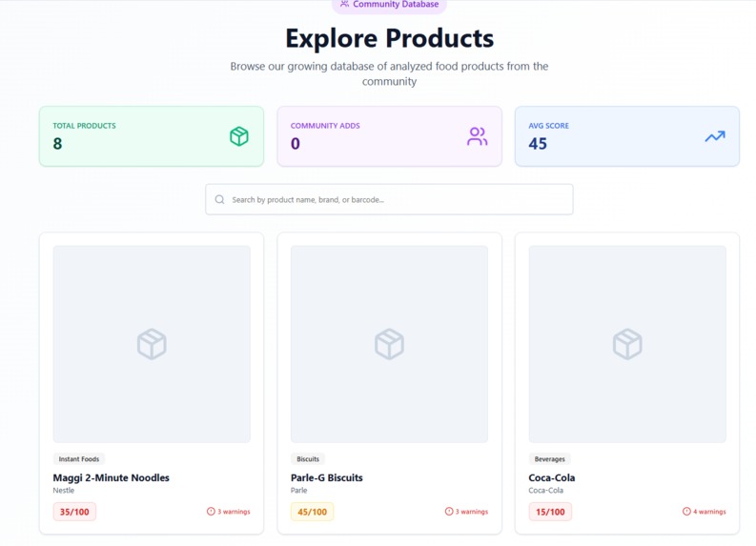Click the COMMUNITY ADDS label
The image size is (756, 546).
[x=325, y=126]
